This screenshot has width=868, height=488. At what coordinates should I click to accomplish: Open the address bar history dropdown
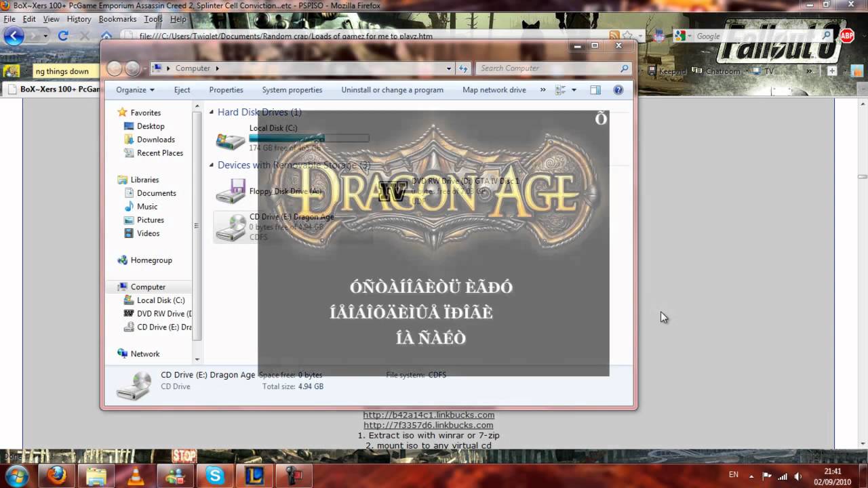449,68
